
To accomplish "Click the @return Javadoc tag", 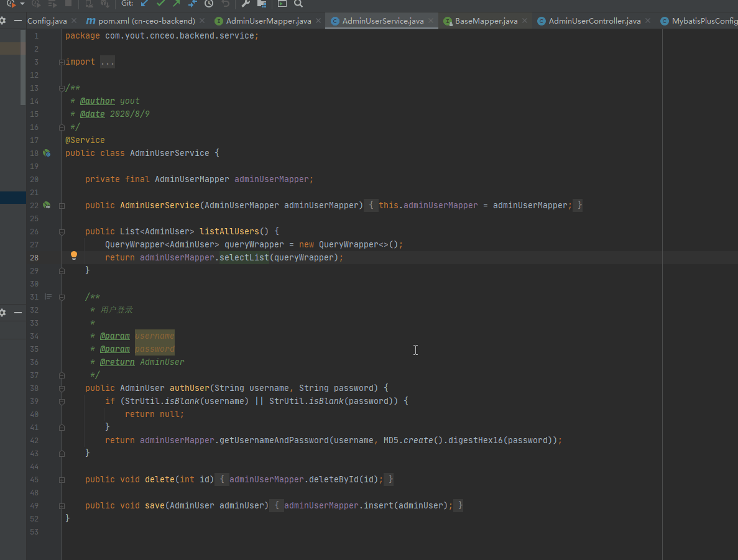I will click(x=117, y=362).
